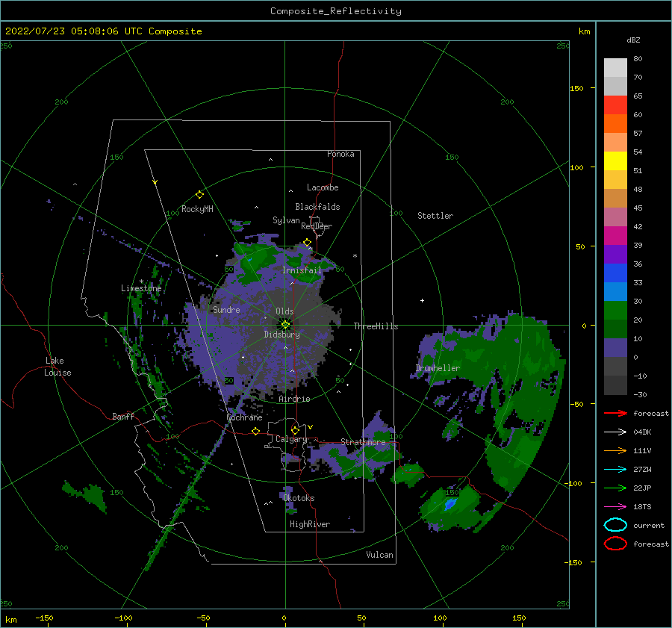Screen dimensions: 672x628
Task: Click the yellow diamond marker below RedDeer
Action: [307, 243]
